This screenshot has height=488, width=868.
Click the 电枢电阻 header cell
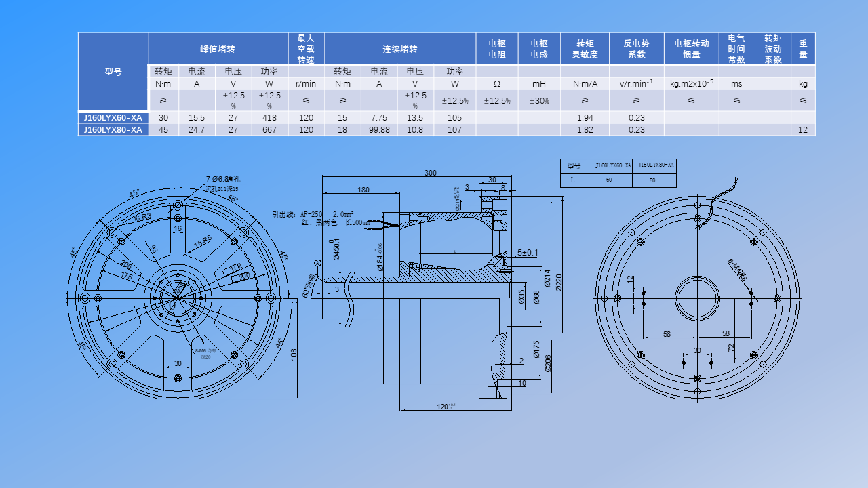497,49
